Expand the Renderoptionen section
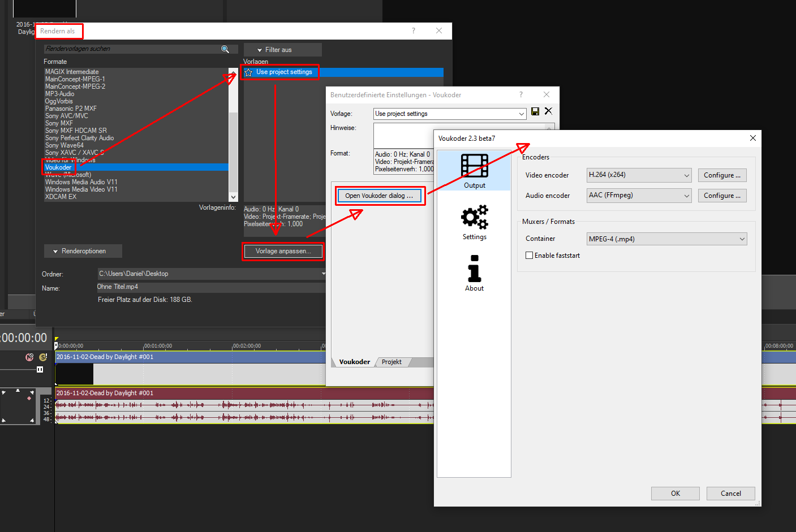 (83, 251)
